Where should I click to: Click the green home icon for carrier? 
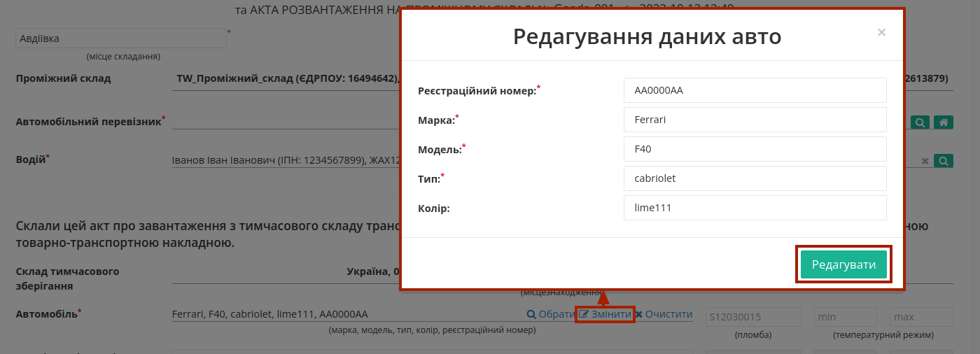[x=944, y=122]
